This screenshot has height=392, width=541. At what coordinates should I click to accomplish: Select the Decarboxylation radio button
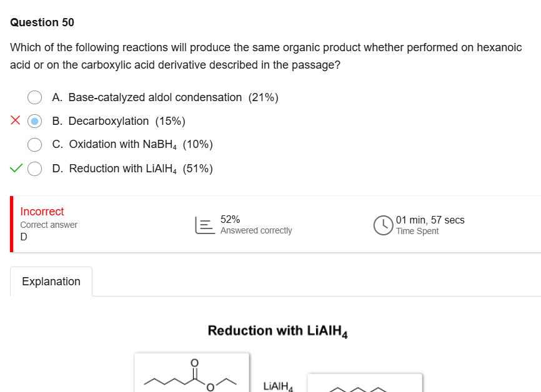click(36, 121)
